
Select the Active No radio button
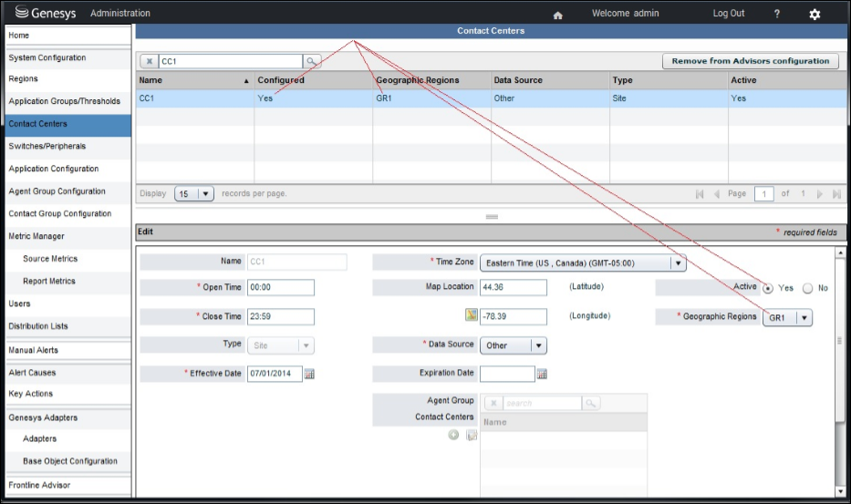click(807, 288)
